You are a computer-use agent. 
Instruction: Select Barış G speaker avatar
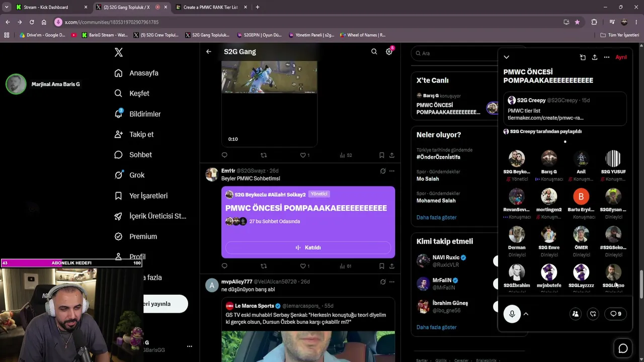point(549,159)
